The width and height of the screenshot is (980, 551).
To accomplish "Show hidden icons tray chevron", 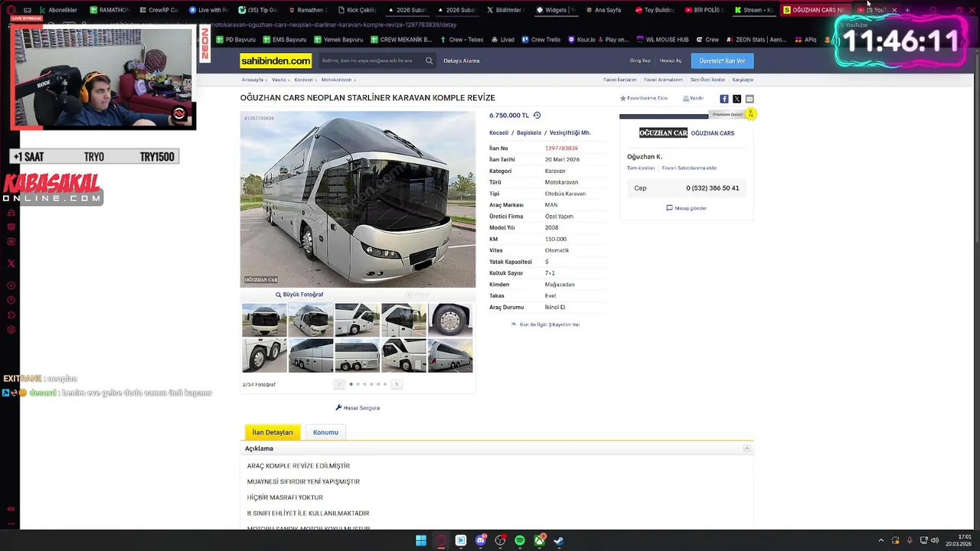I will coord(880,540).
